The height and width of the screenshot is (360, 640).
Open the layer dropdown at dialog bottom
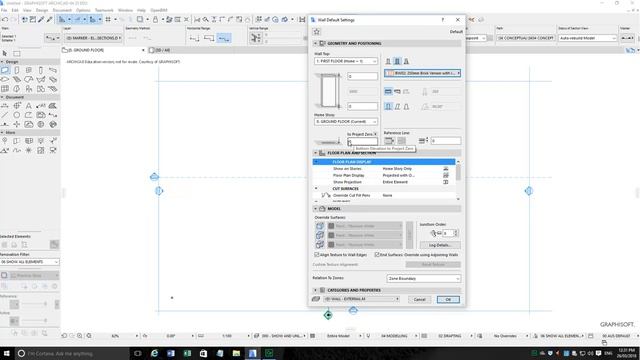362,299
